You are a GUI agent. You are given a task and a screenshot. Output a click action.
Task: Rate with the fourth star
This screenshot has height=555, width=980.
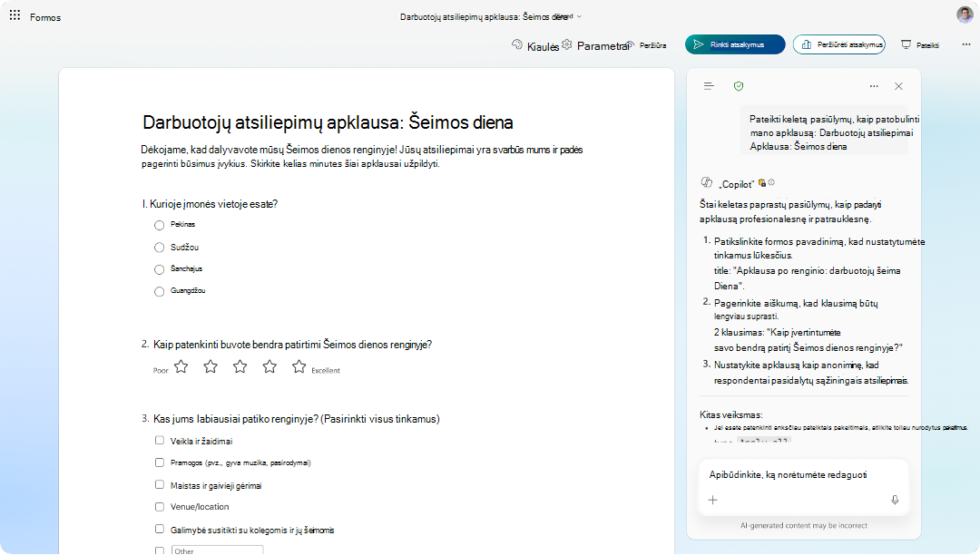coord(269,366)
